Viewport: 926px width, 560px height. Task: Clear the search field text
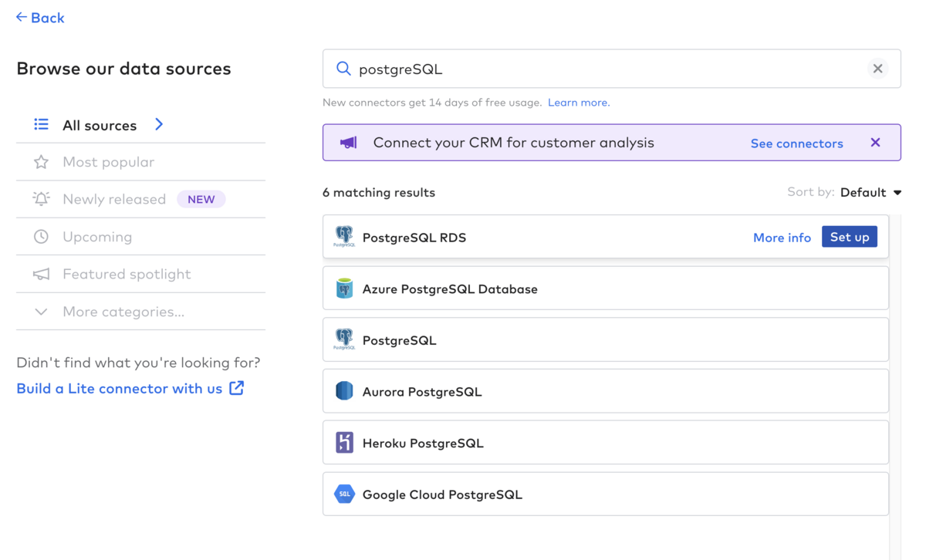[x=877, y=69]
